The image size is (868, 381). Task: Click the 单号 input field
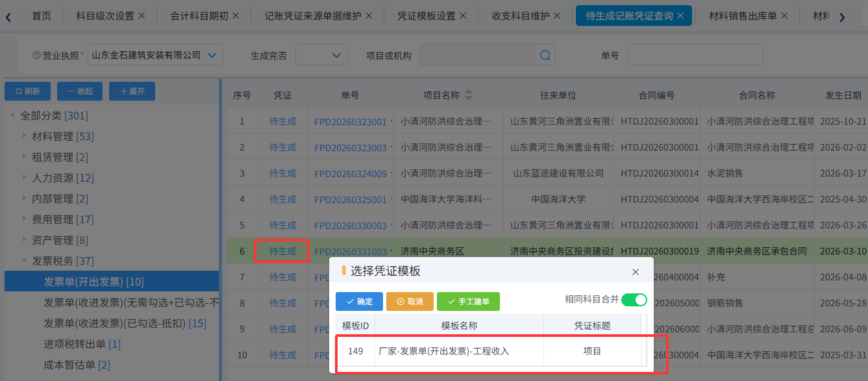point(695,55)
